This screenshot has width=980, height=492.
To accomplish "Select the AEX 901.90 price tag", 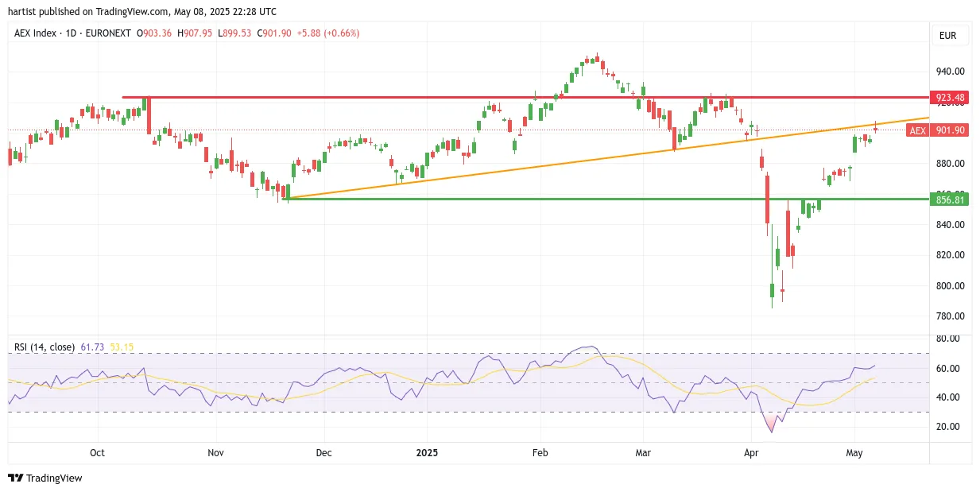I will tap(937, 130).
